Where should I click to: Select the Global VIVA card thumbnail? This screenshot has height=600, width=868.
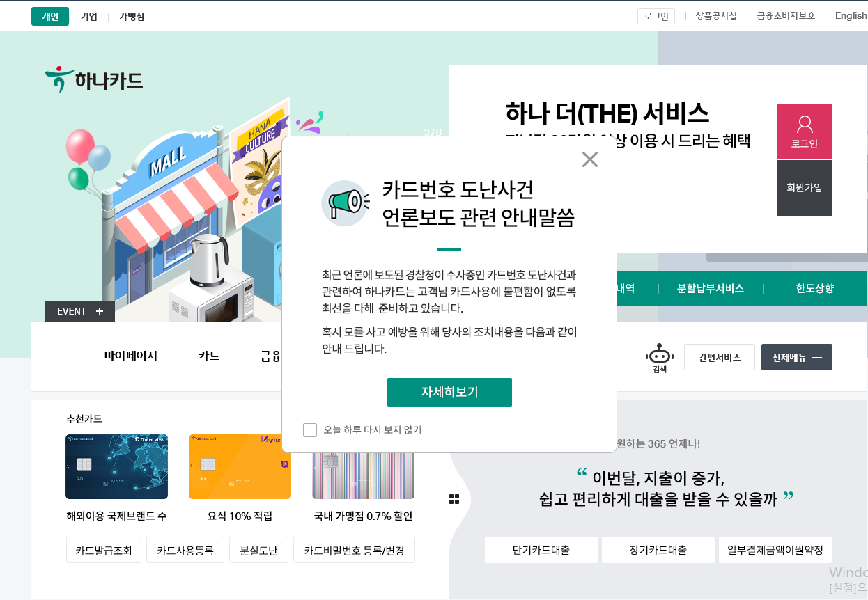point(116,466)
